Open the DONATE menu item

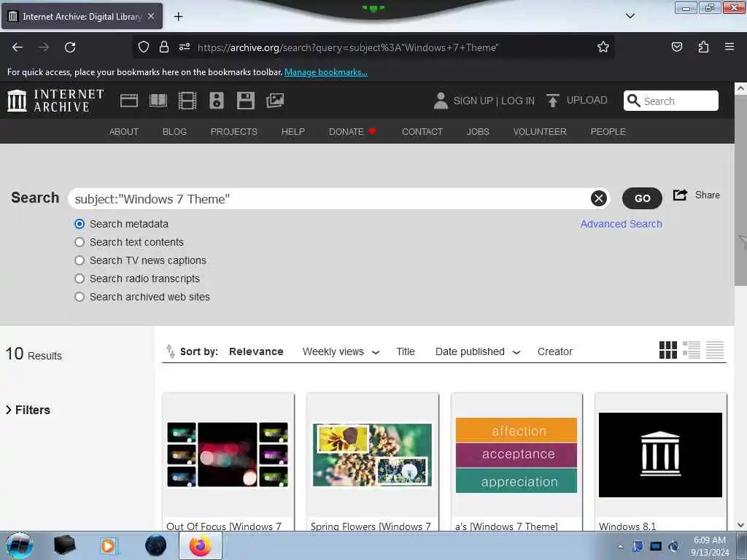352,132
